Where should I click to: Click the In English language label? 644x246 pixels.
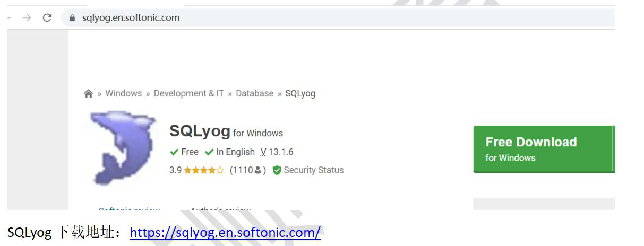tap(230, 152)
